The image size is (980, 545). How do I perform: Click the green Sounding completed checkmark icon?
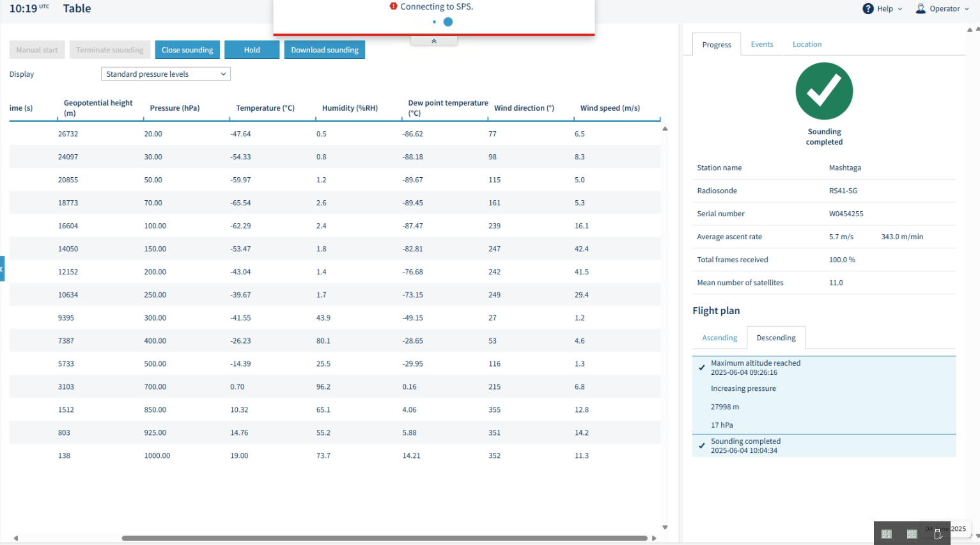824,91
